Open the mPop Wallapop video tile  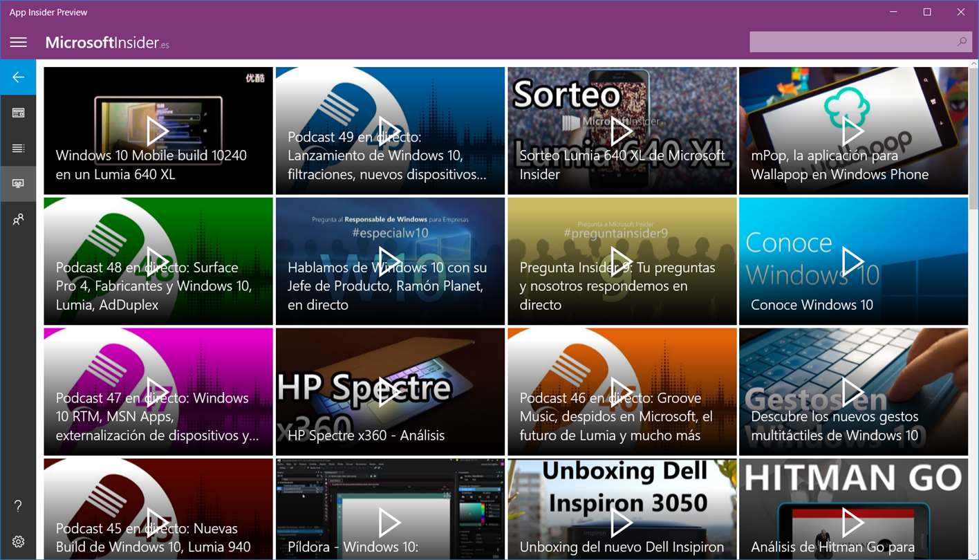(853, 131)
